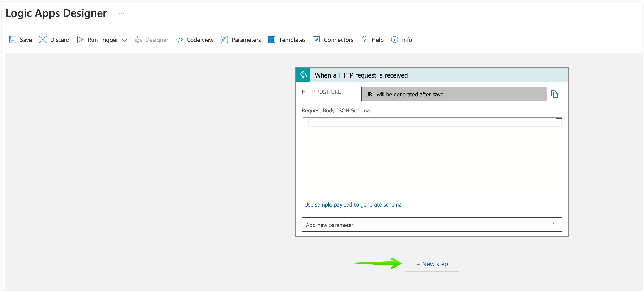Click the Parameters [@] icon
The width and height of the screenshot is (644, 292).
click(224, 39)
